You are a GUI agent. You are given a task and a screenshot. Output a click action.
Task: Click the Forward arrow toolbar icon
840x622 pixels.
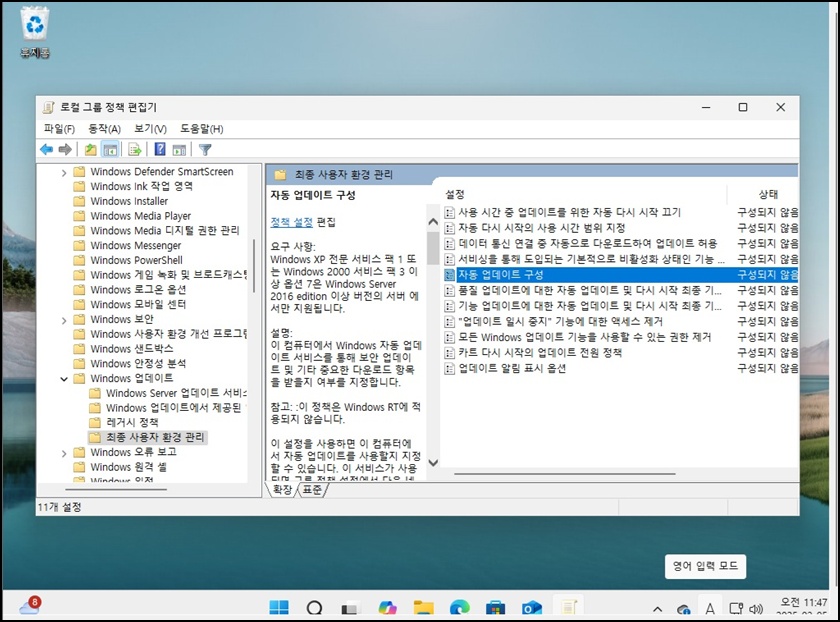click(65, 149)
